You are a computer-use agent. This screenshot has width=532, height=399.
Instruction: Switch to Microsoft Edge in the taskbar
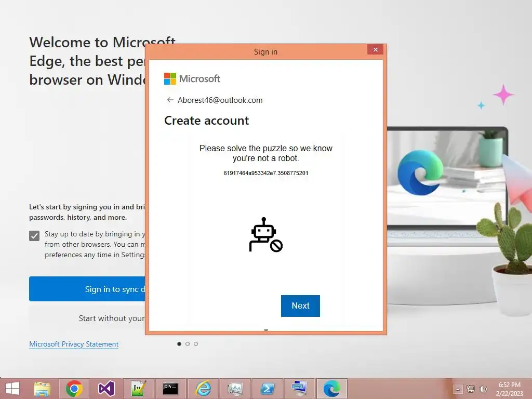(x=332, y=389)
